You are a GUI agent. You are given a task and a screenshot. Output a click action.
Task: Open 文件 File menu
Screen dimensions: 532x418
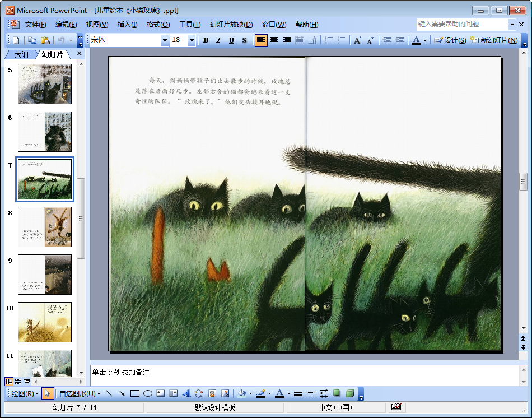coord(35,25)
